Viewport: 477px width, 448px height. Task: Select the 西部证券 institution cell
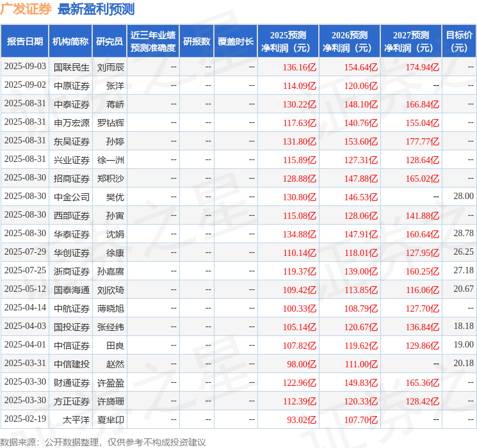tap(72, 216)
